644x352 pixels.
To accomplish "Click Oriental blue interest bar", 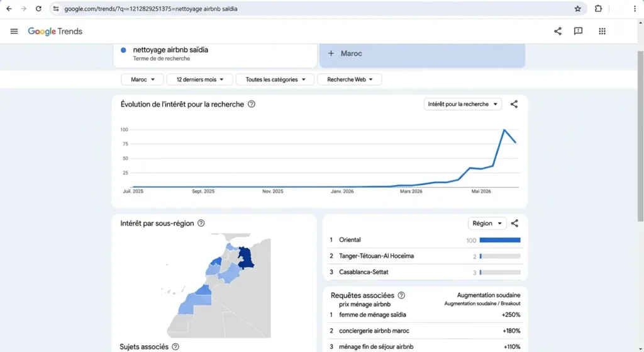I will pyautogui.click(x=500, y=240).
